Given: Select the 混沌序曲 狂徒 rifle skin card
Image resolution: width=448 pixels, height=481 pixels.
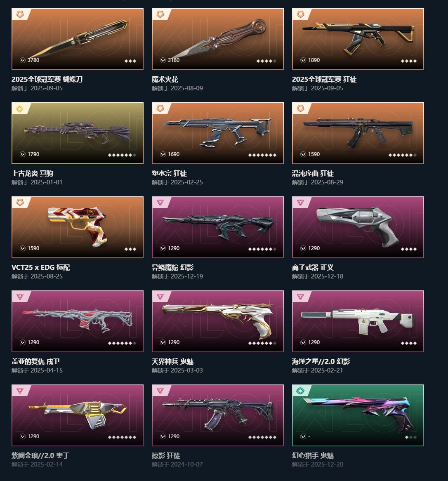Looking at the screenshot, I should coord(358,133).
